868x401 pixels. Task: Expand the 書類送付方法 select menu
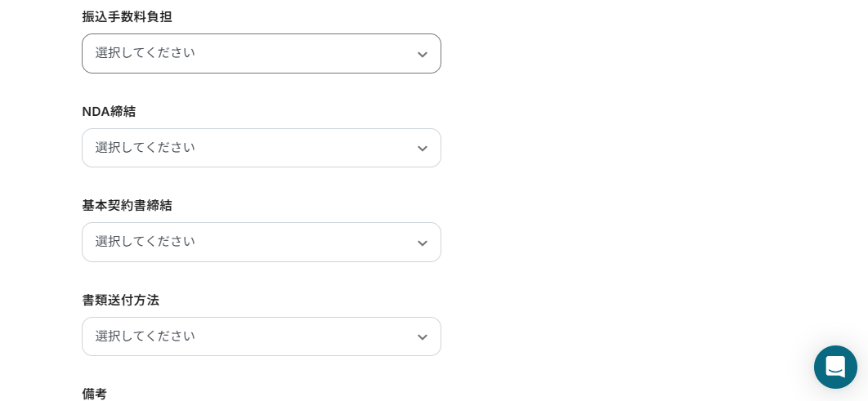click(261, 336)
